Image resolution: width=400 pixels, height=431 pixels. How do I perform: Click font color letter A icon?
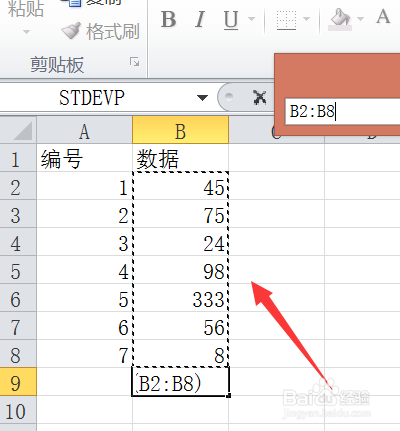point(383,17)
